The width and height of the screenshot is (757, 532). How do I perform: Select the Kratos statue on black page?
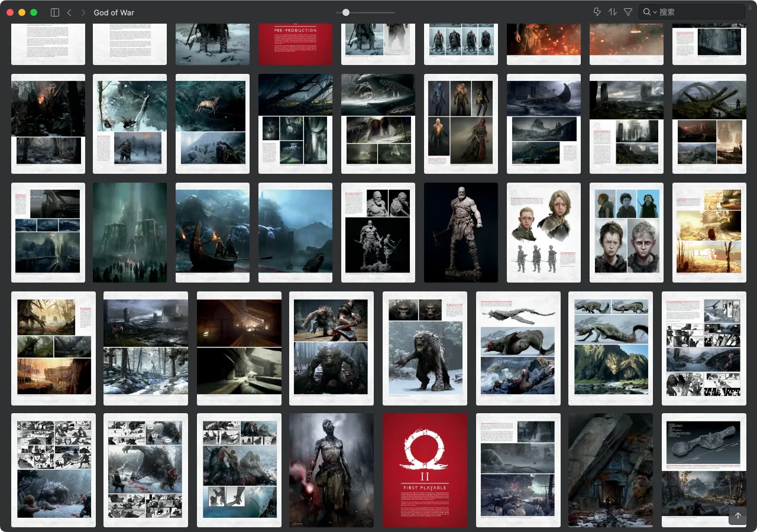tap(461, 232)
